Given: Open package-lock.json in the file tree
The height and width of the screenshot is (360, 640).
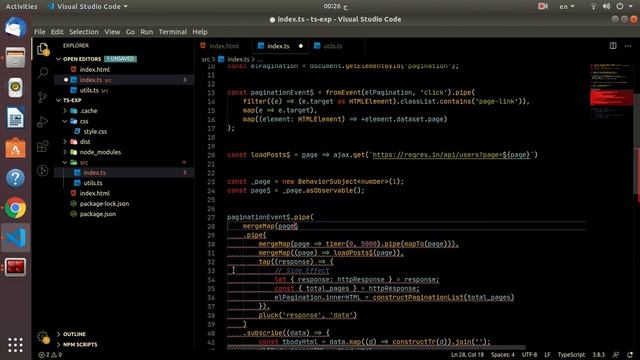Looking at the screenshot, I should [104, 204].
